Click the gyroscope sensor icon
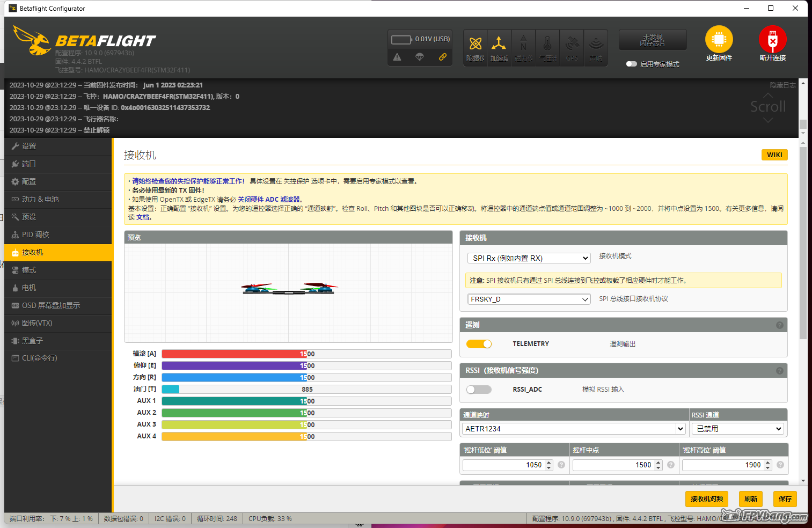This screenshot has width=812, height=528. (x=476, y=47)
